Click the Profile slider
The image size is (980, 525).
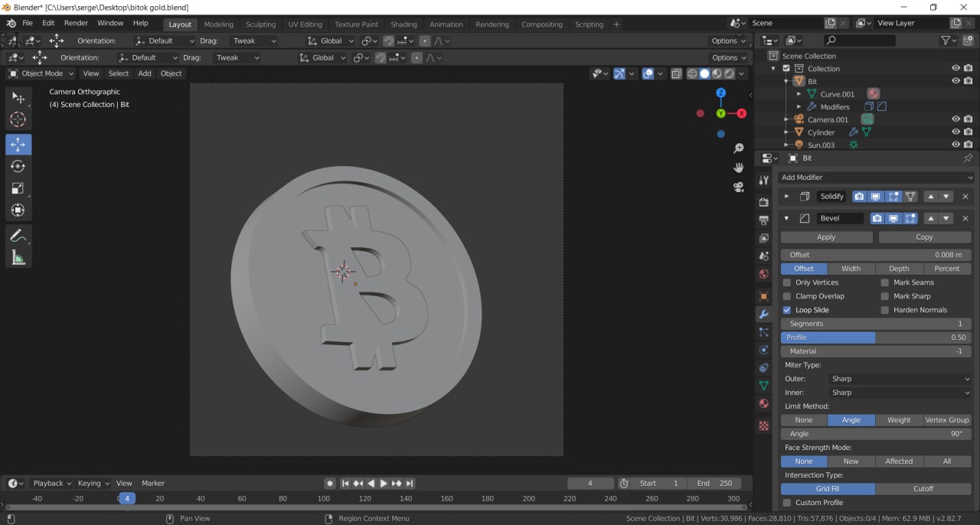876,337
